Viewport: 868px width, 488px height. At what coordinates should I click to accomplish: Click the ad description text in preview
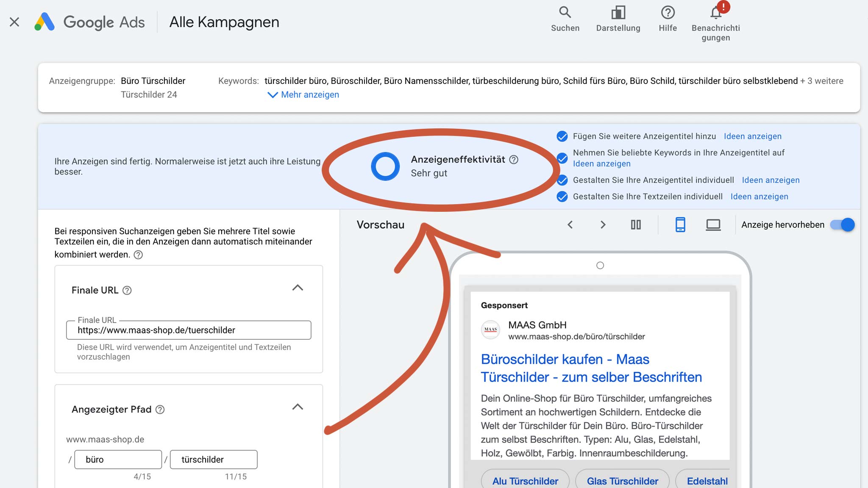click(x=596, y=426)
